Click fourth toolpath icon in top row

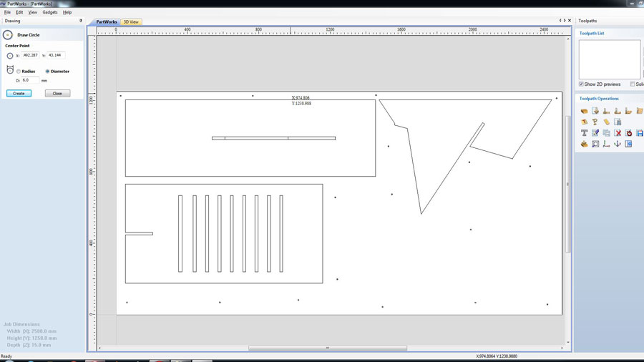point(618,111)
